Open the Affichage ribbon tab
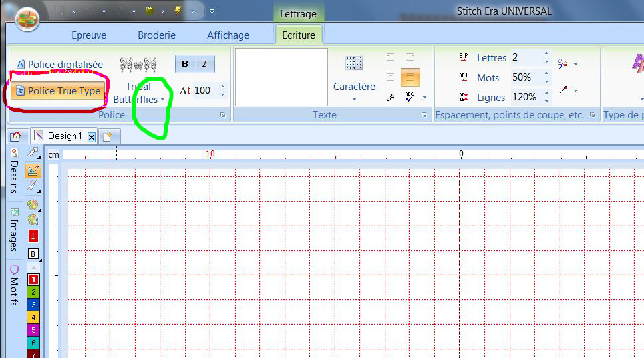Viewport: 644px width, 358px height. click(228, 35)
